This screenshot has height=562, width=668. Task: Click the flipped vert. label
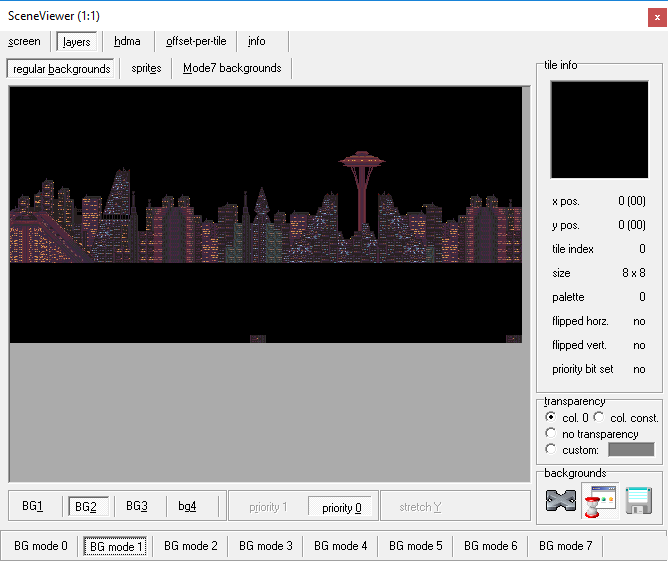579,345
